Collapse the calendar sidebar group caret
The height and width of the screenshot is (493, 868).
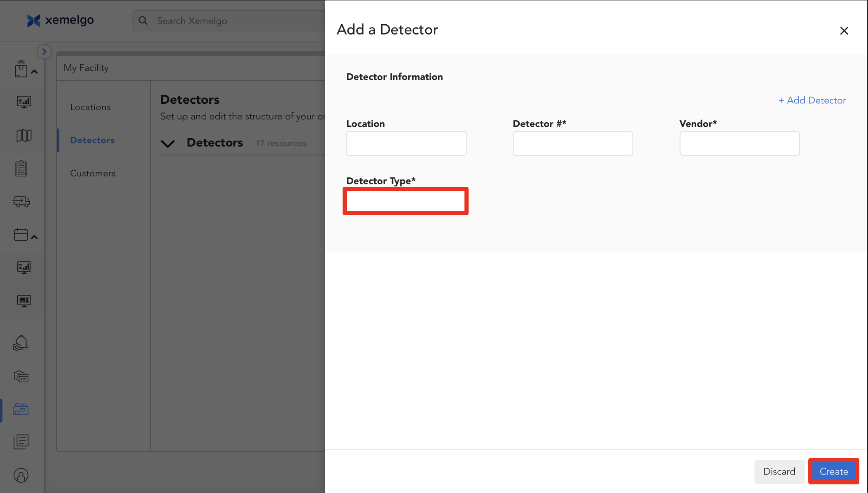point(35,237)
